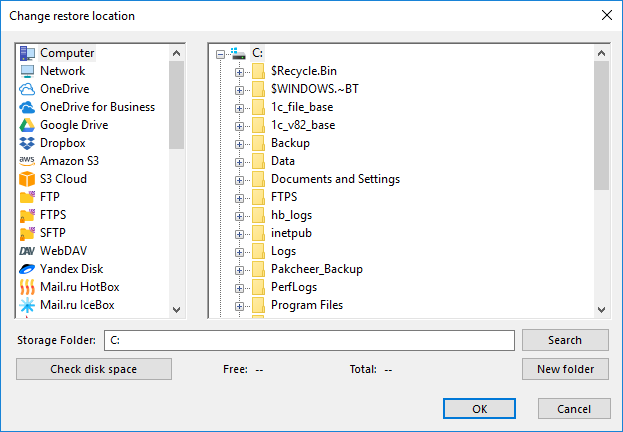Click the S3 Cloud box icon
Viewport: 623px width, 432px height.
(27, 179)
